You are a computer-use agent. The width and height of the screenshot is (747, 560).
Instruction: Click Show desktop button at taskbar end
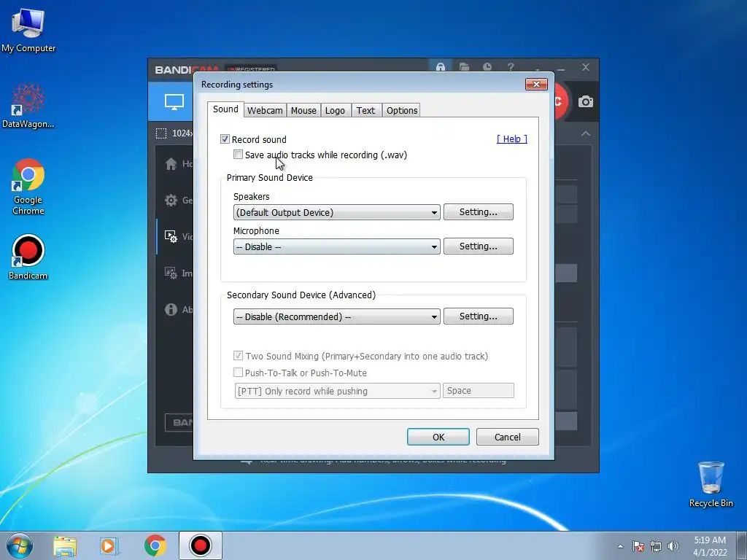point(742,545)
